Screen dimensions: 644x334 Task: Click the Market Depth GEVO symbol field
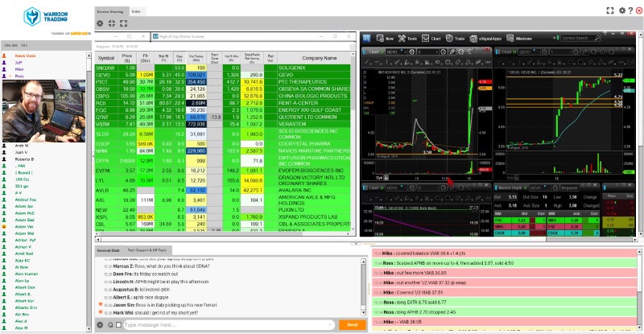pyautogui.click(x=539, y=188)
